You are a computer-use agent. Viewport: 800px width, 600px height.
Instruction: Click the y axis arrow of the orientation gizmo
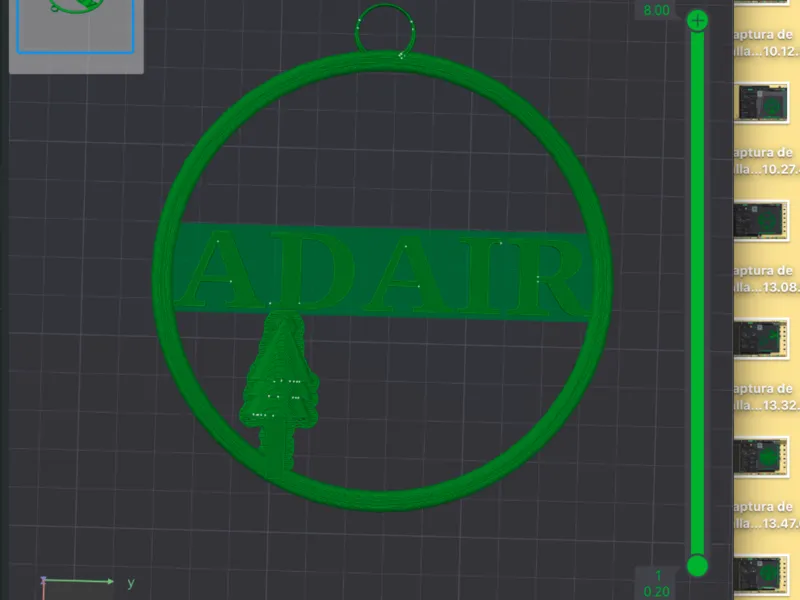pyautogui.click(x=79, y=581)
